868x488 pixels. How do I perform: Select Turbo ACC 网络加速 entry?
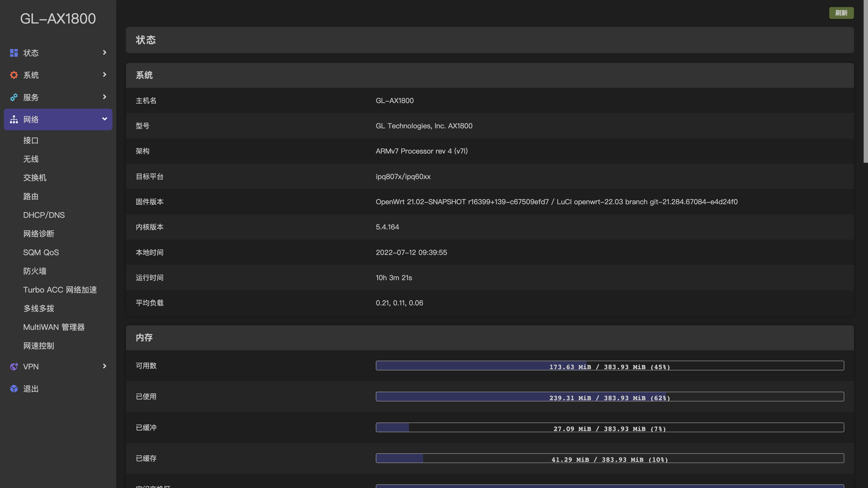[60, 290]
